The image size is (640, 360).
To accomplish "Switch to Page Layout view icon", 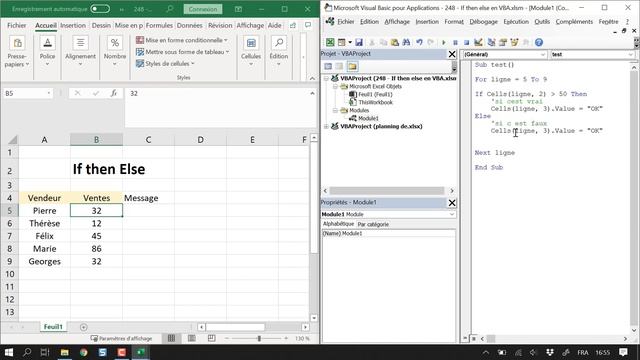I will point(191,338).
